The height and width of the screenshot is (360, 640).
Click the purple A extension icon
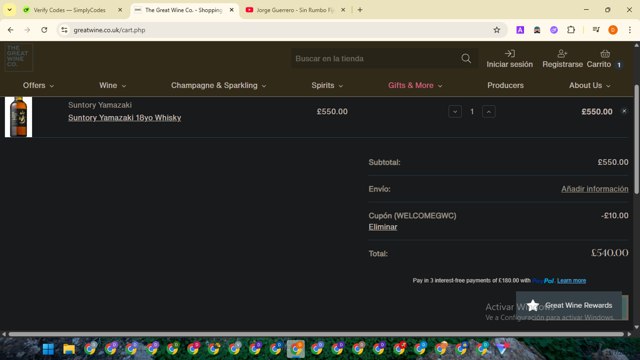520,30
